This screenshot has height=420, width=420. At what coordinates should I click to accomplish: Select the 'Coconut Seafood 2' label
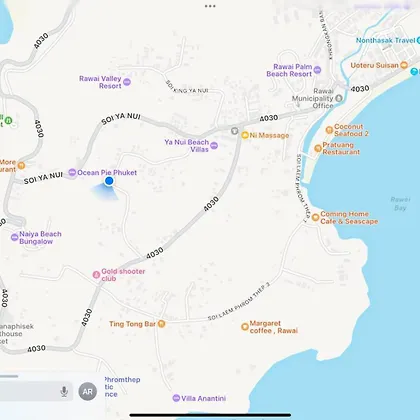(x=351, y=130)
